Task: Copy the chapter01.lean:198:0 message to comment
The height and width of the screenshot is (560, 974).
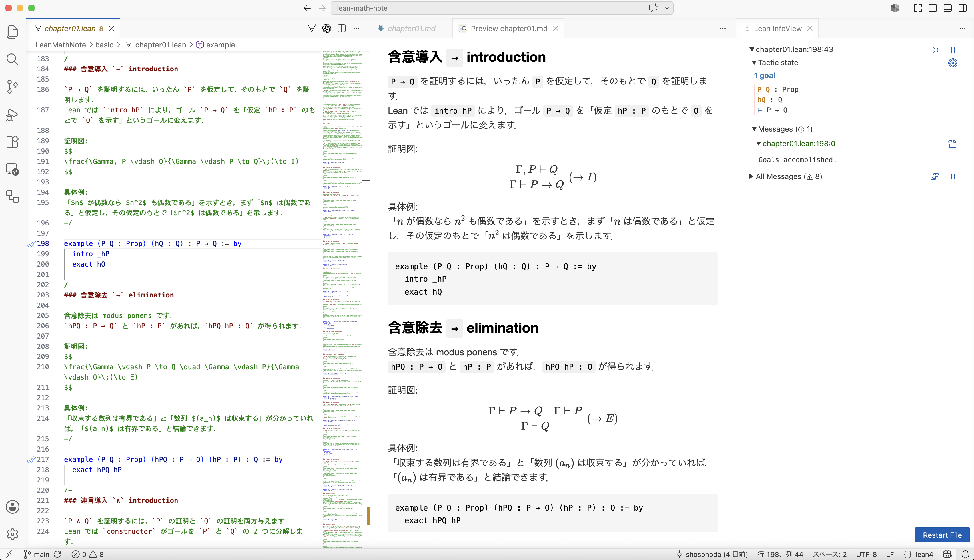Action: 953,144
